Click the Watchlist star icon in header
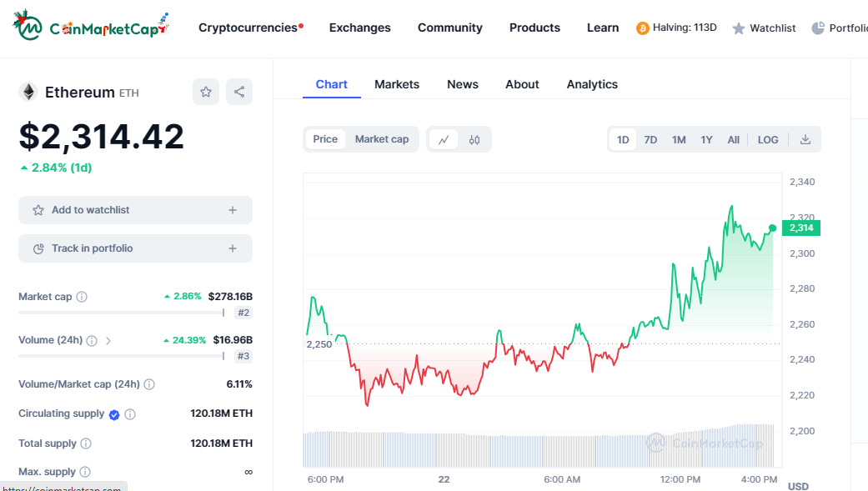This screenshot has height=491, width=868. tap(739, 28)
